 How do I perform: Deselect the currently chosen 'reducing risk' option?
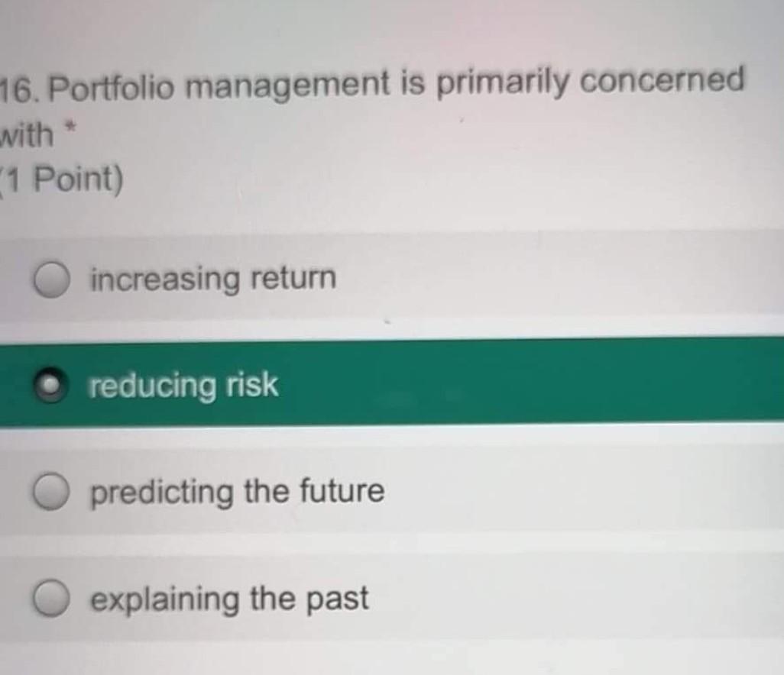tap(50, 384)
